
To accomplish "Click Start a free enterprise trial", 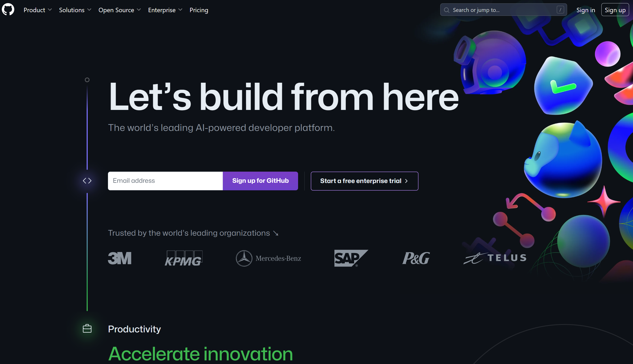I will (x=364, y=181).
